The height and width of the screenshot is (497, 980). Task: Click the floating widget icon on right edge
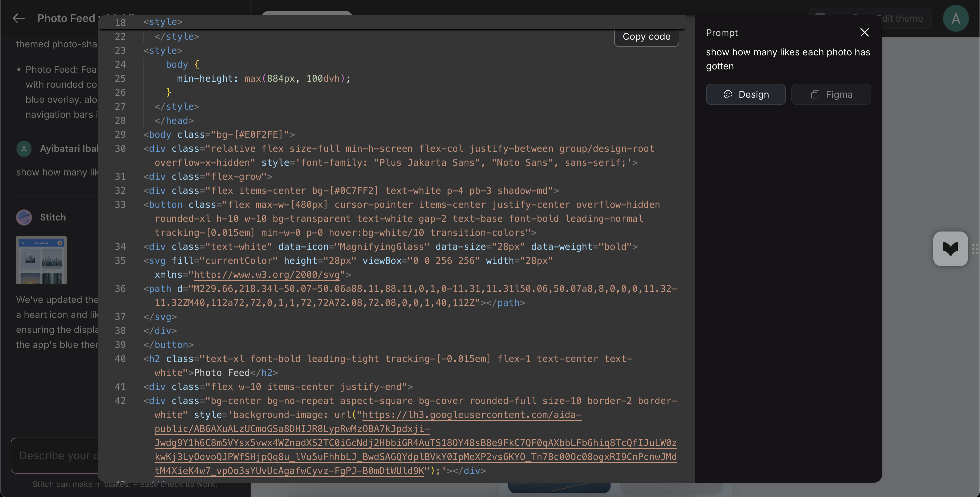(950, 249)
